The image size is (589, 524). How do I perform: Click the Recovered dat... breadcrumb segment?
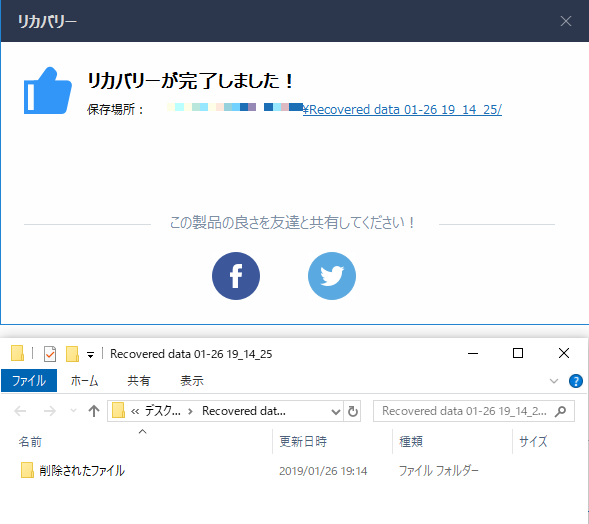[x=244, y=411]
